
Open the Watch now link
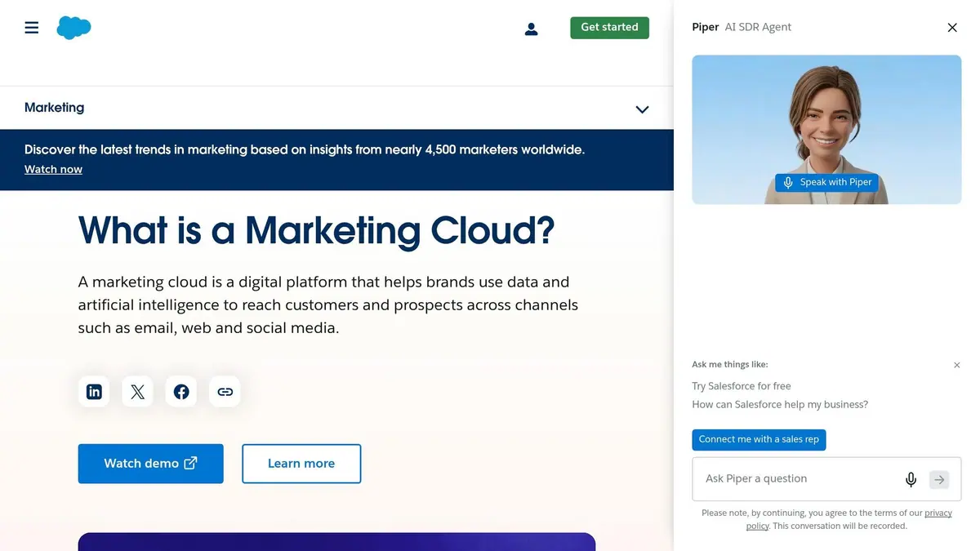pyautogui.click(x=53, y=169)
